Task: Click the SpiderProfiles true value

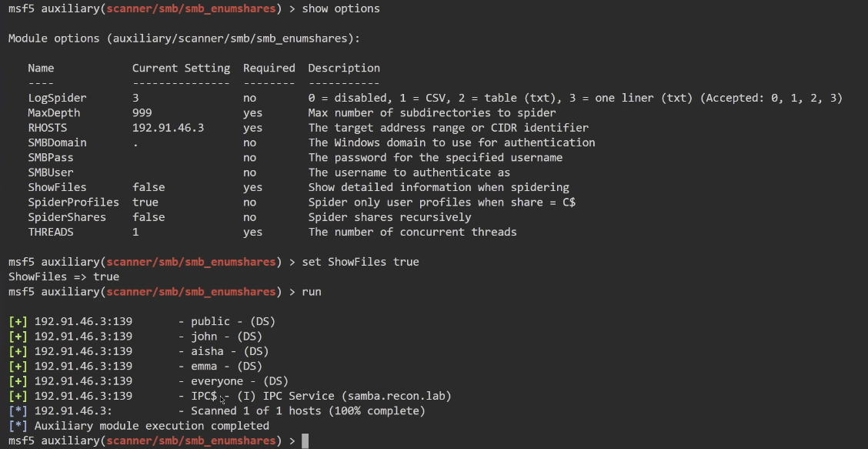Action: coord(145,202)
